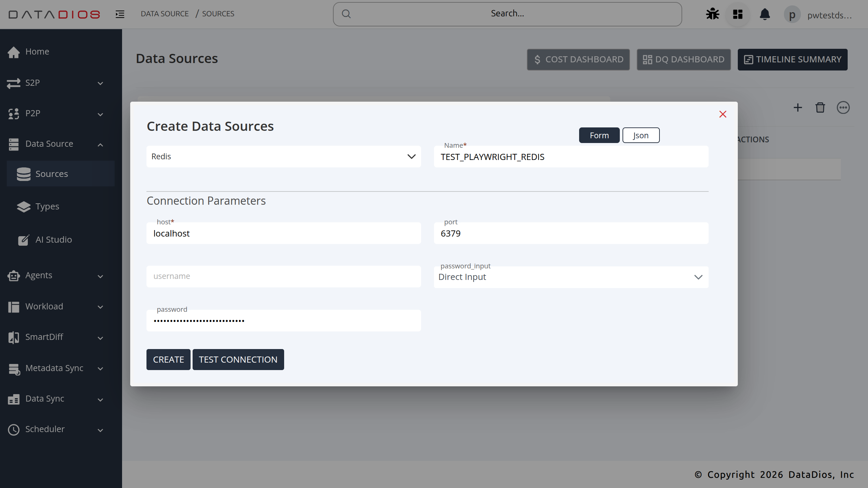Click the username input field
Screen dimensions: 868x488
(283, 277)
